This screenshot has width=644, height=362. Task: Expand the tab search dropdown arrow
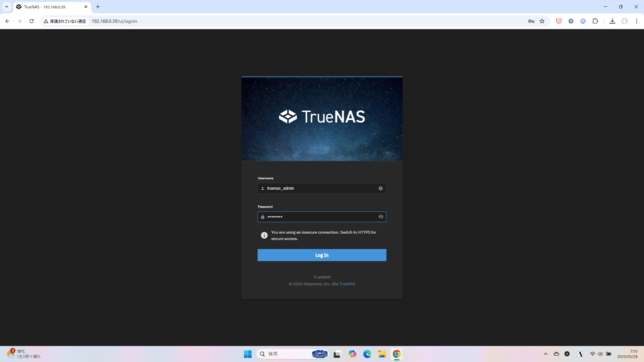pos(6,7)
